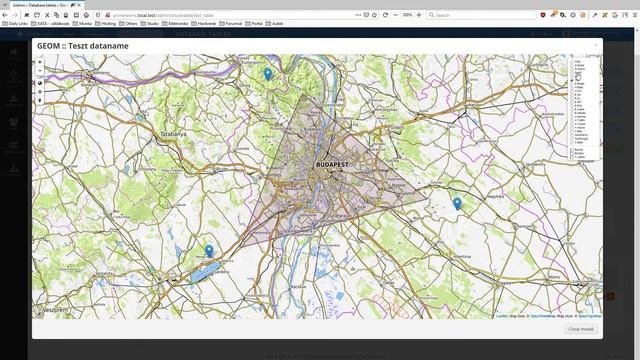Zoom out on the map with minus control
The height and width of the screenshot is (360, 640).
40,70
